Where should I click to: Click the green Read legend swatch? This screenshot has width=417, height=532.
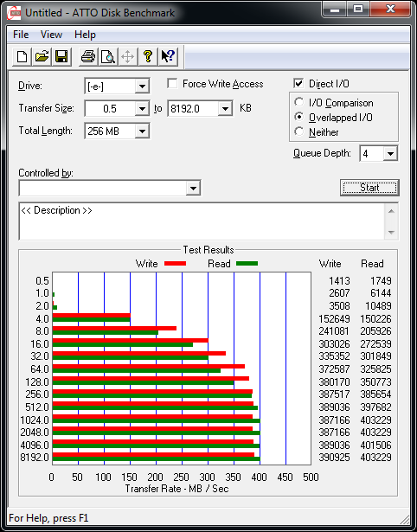click(x=247, y=263)
